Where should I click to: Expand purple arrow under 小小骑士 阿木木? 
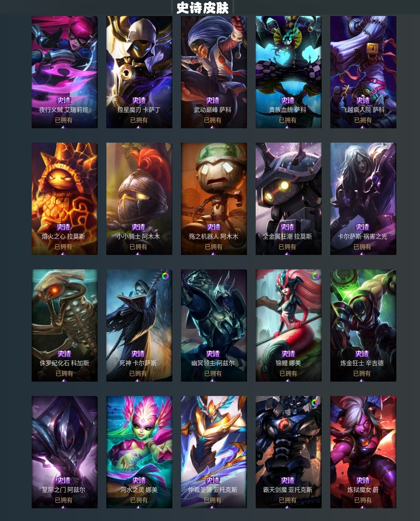(138, 254)
